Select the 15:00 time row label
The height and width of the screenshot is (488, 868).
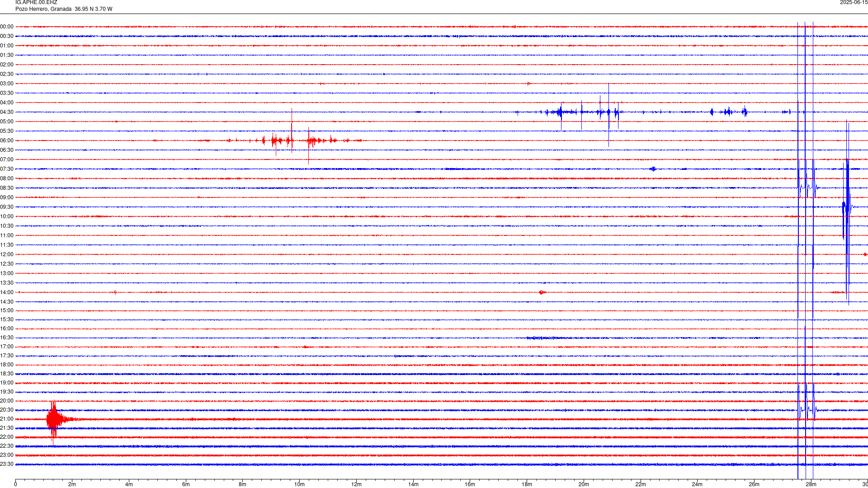(x=7, y=311)
